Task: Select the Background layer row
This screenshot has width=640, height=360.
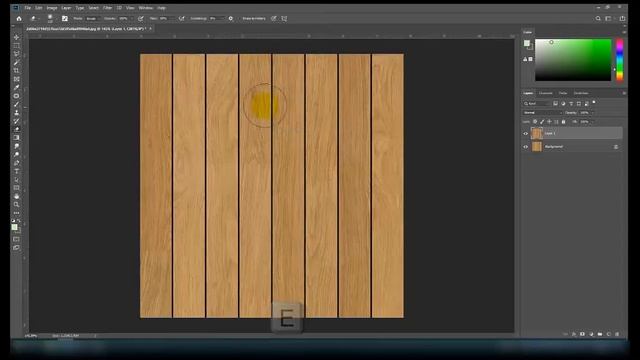Action: 576,147
